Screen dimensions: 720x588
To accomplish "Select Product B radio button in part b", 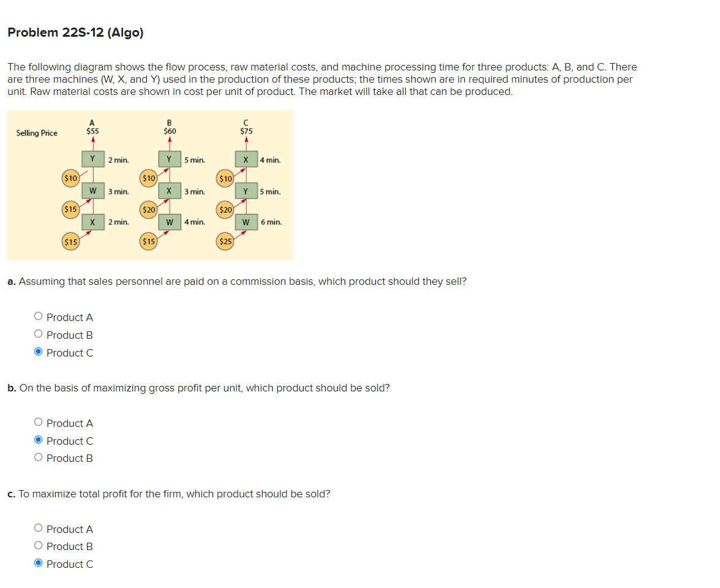I will 37,457.
